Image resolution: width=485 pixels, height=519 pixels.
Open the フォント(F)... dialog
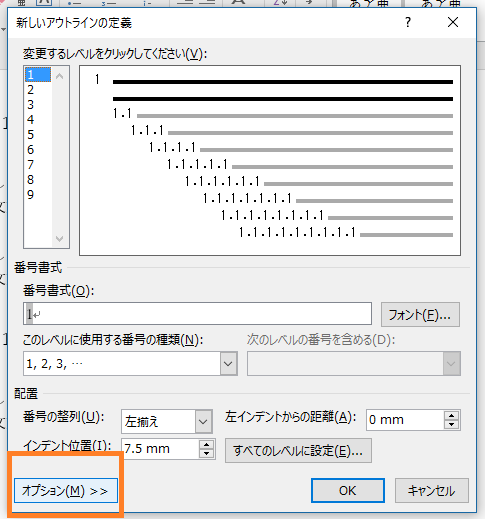pos(420,314)
